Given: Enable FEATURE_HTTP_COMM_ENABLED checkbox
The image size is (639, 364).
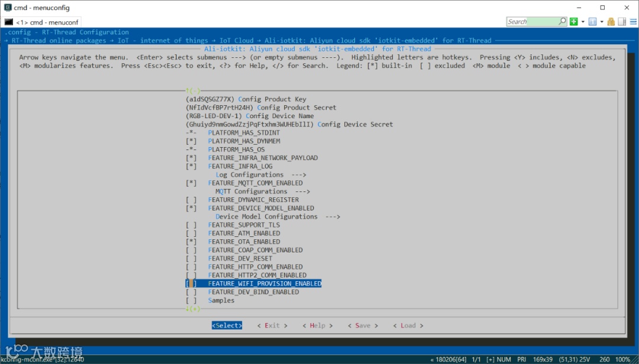Looking at the screenshot, I should (x=191, y=267).
